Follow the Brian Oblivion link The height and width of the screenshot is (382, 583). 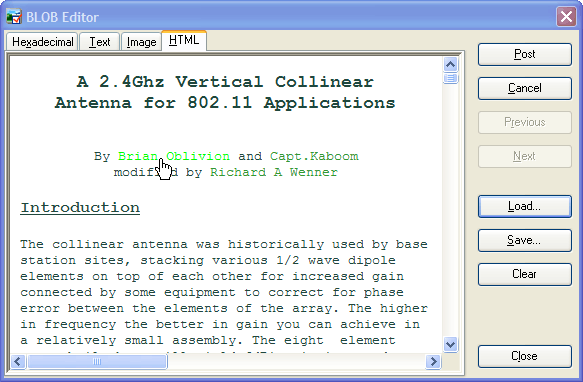174,156
